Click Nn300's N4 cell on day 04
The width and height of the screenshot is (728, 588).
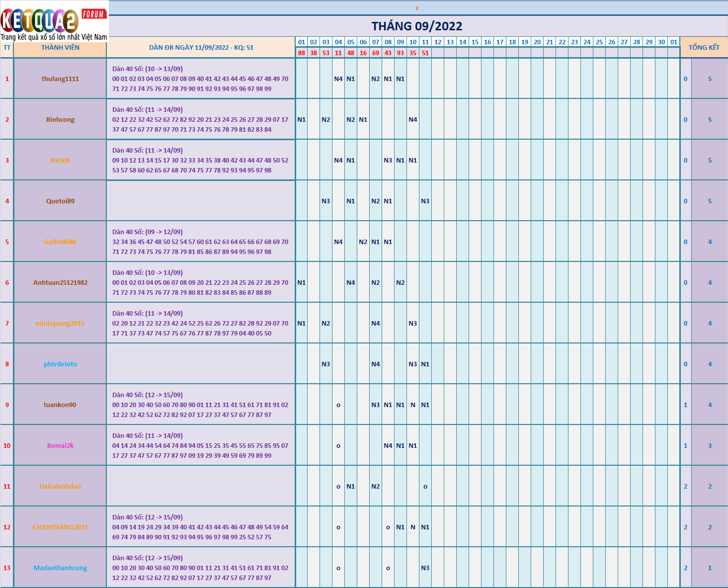(338, 160)
